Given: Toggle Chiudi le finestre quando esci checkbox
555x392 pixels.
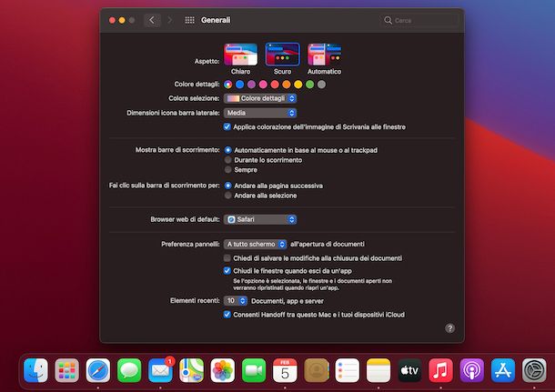Looking at the screenshot, I should coord(227,271).
